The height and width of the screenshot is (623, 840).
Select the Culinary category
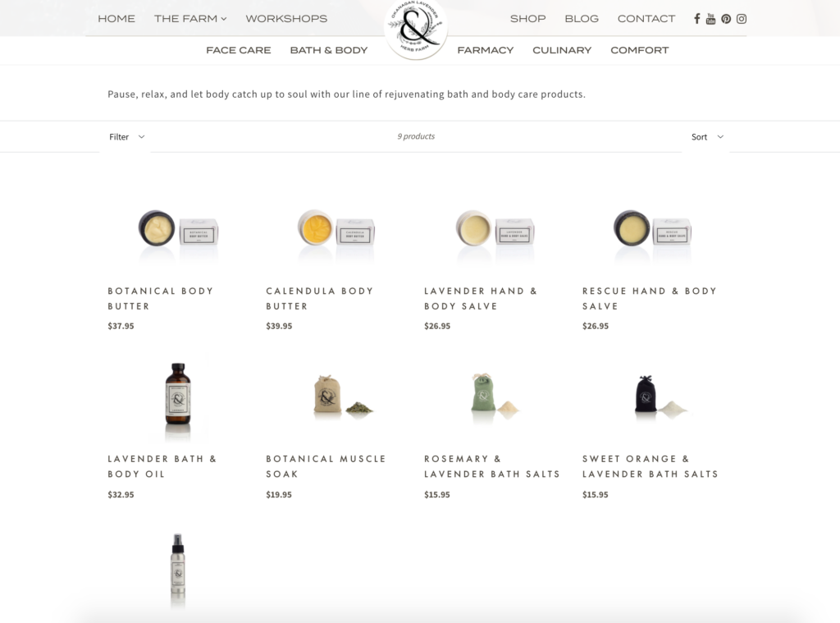(x=562, y=50)
